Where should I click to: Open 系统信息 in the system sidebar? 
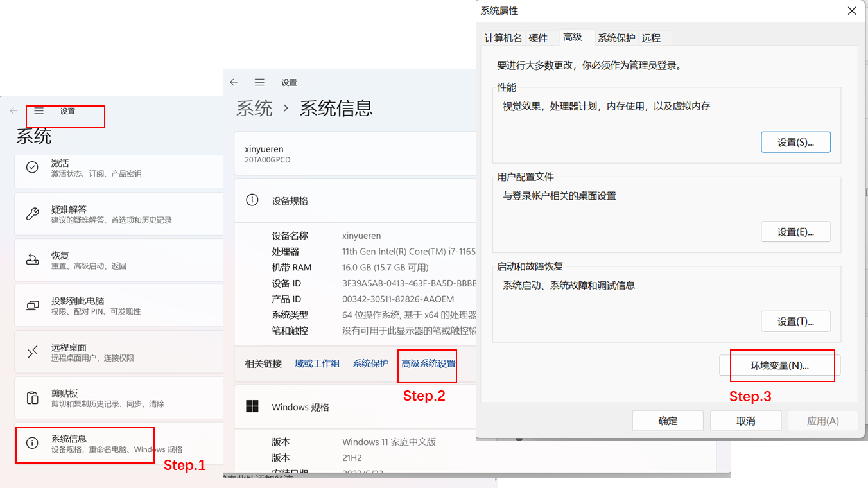[85, 444]
